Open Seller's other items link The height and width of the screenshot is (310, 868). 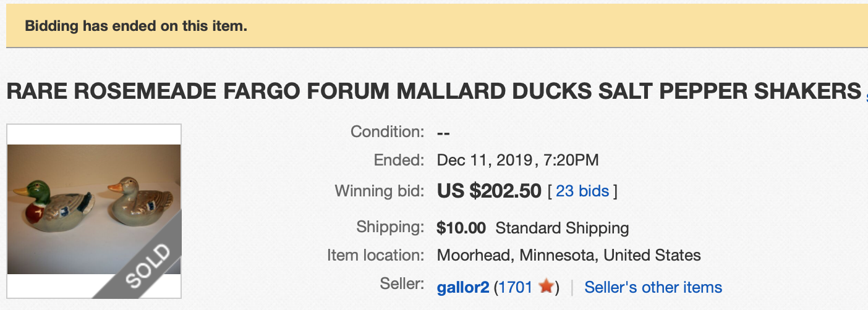click(x=653, y=287)
